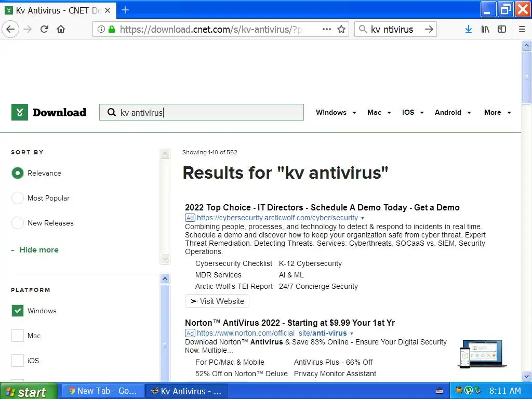Click the CNET kv antivirus search field

pos(202,112)
